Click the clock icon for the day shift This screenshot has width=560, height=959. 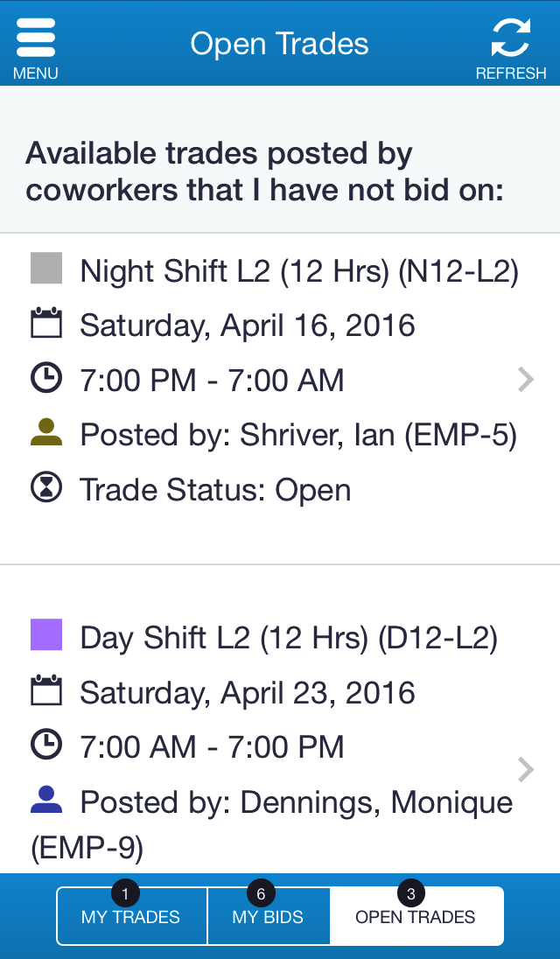click(45, 745)
